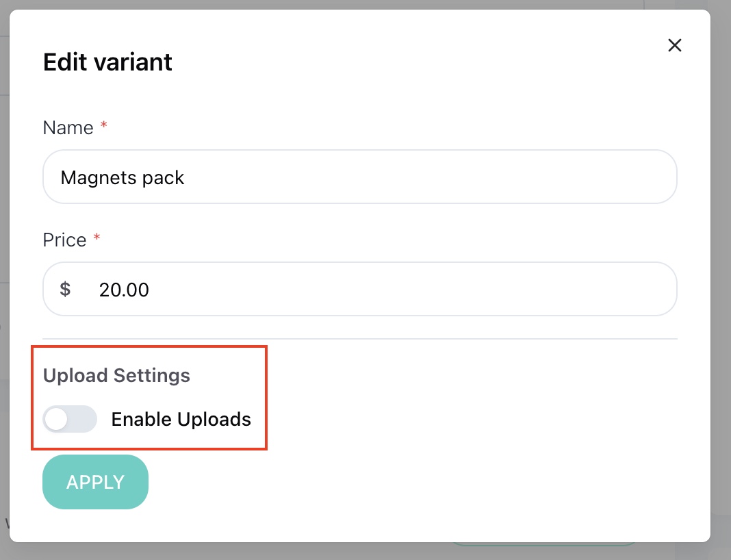
Task: Select the Enable Uploads label text
Action: click(x=181, y=419)
